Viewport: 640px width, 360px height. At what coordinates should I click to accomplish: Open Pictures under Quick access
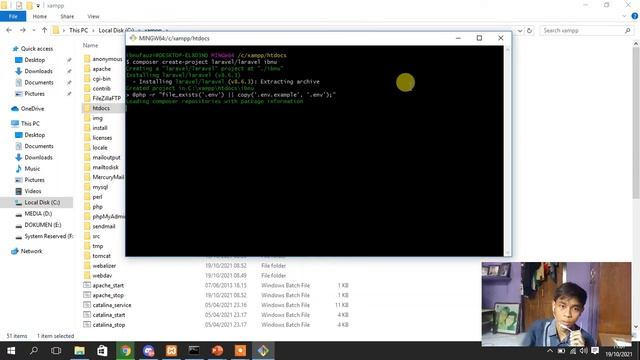pyautogui.click(x=34, y=93)
